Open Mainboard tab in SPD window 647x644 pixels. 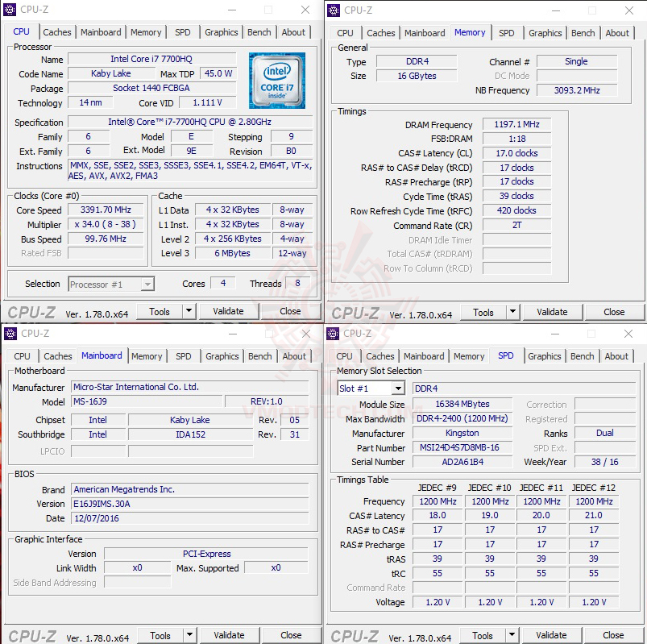pyautogui.click(x=424, y=356)
